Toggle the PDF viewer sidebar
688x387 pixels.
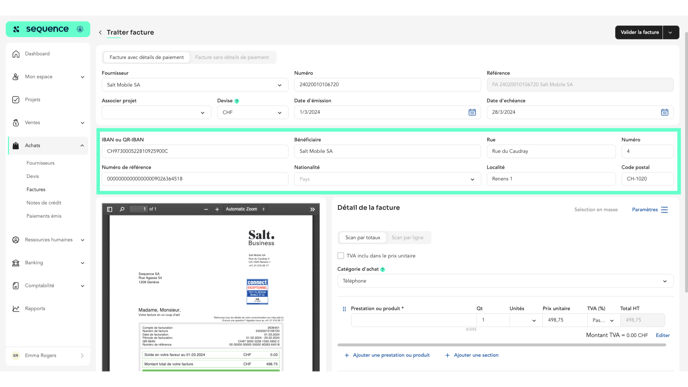click(x=110, y=209)
